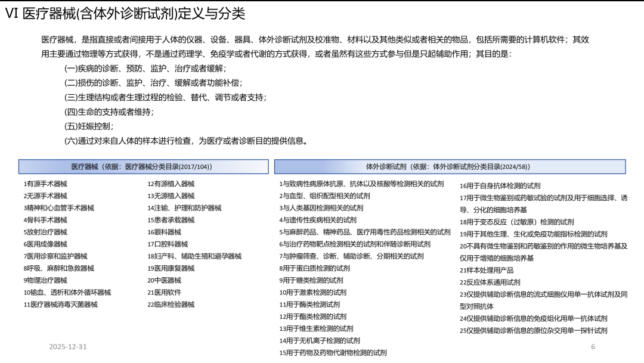Select item 12 有源植入器械
Viewport: 644px width, 363px height.
171,184
